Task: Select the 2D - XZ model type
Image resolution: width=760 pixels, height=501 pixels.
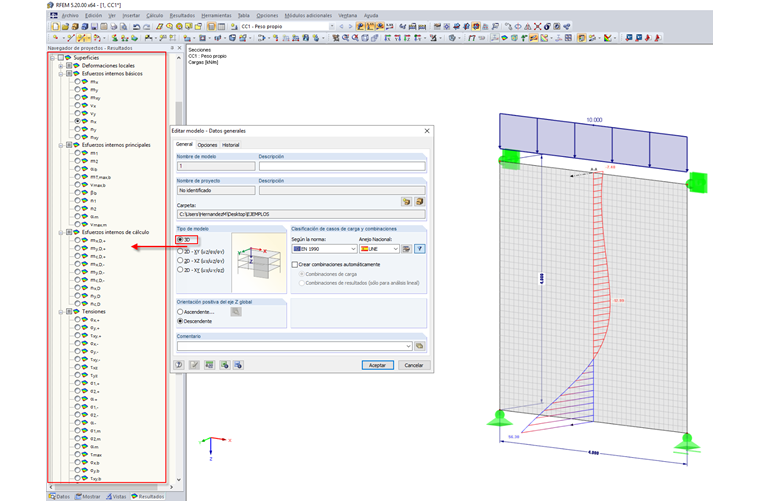Action: tap(180, 261)
